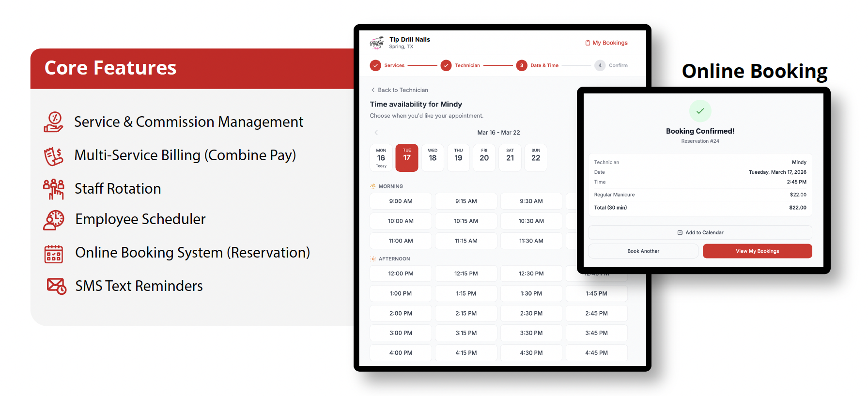Go to previous week arrow
Viewport: 868px width, 396px height.
point(376,132)
